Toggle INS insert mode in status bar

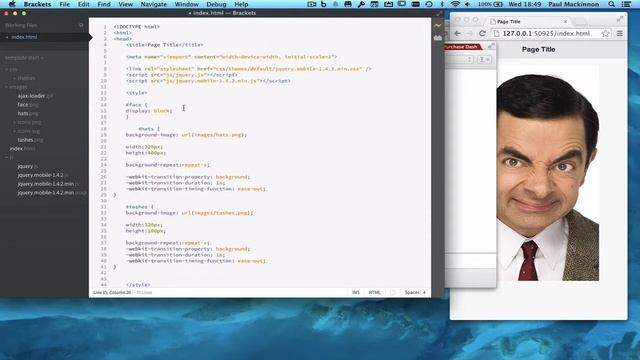pos(356,292)
